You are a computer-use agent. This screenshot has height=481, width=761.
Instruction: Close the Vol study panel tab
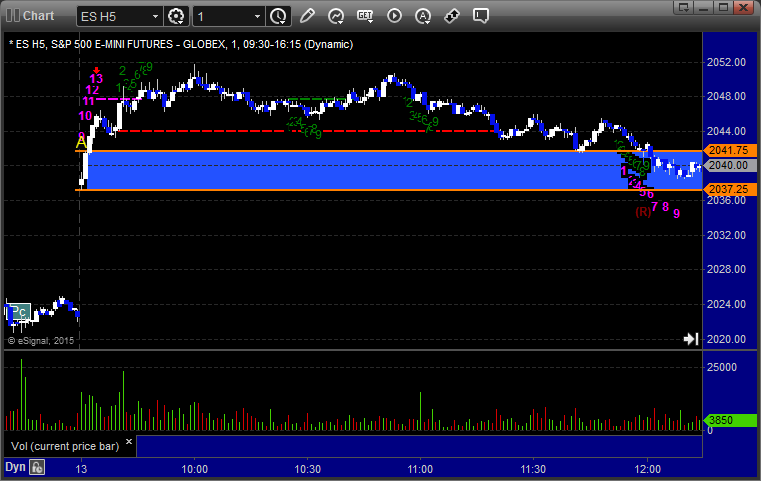coord(127,439)
